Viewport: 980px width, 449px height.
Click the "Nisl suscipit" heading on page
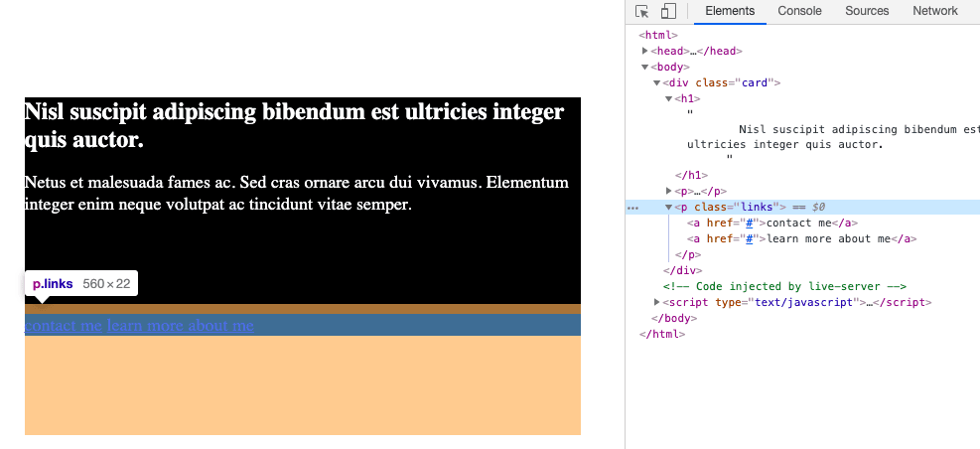[x=293, y=126]
